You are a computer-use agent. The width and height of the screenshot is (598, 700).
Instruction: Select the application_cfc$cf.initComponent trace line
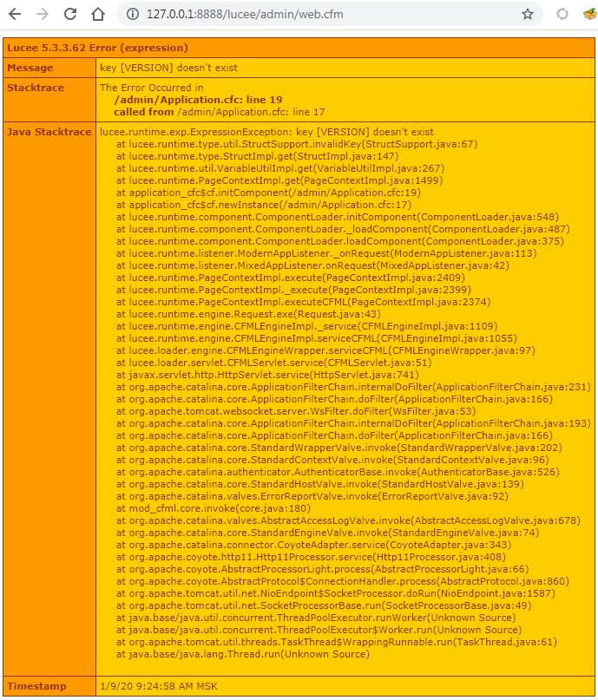tap(268, 193)
